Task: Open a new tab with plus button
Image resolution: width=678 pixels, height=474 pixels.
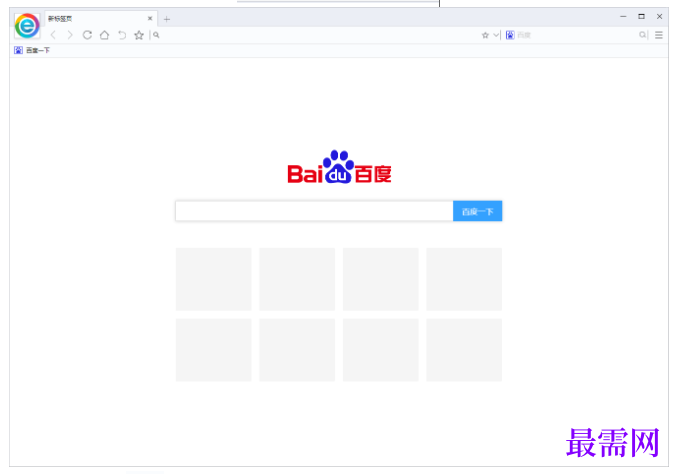Action: click(167, 19)
